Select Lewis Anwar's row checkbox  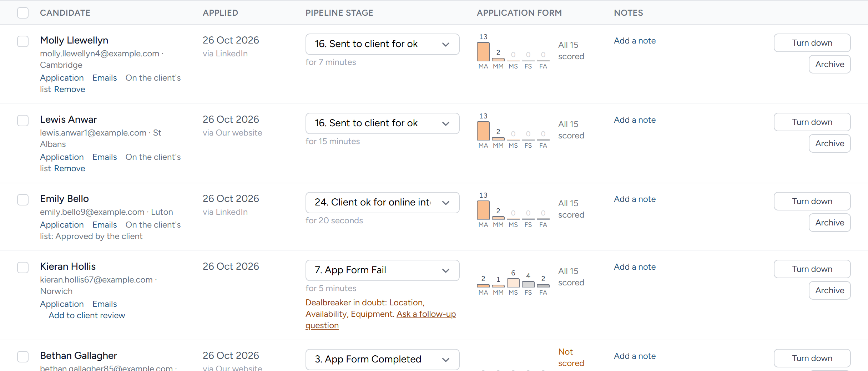point(23,121)
